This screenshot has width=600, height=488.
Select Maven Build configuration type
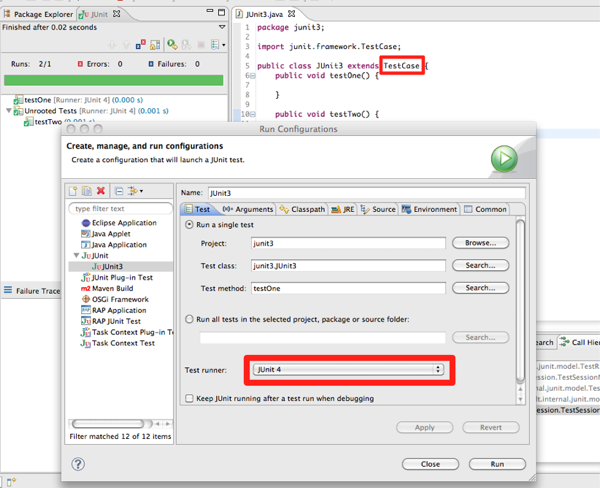coord(107,288)
